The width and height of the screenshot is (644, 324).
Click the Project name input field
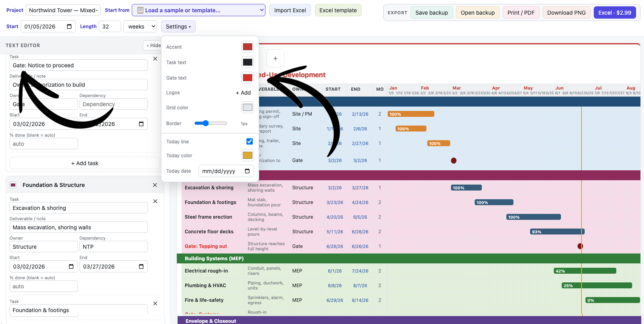pyautogui.click(x=63, y=10)
